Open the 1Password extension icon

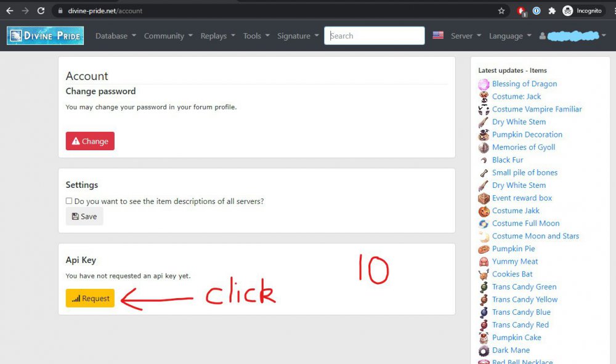537,11
